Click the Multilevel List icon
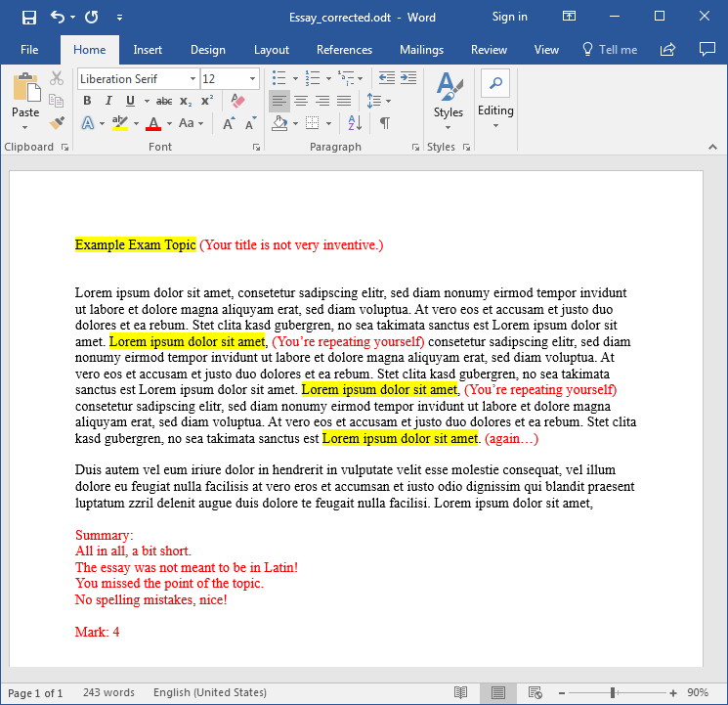This screenshot has width=728, height=705. pyautogui.click(x=346, y=77)
